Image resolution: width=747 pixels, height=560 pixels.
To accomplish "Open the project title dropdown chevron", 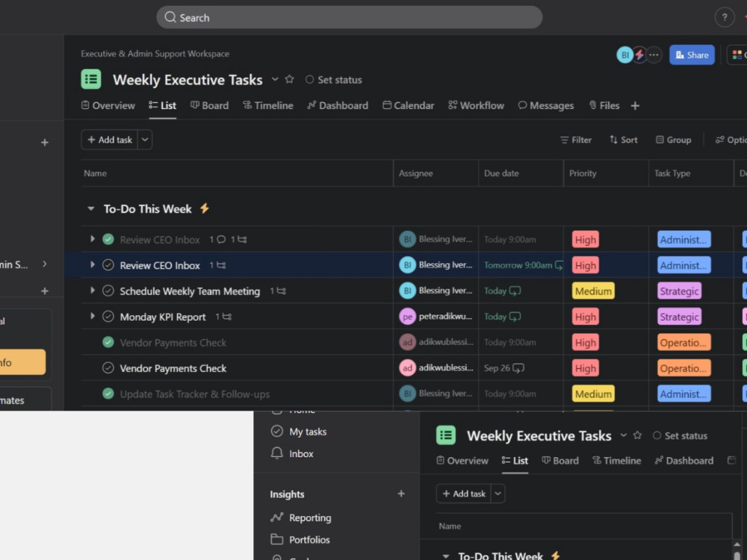I will (x=275, y=79).
